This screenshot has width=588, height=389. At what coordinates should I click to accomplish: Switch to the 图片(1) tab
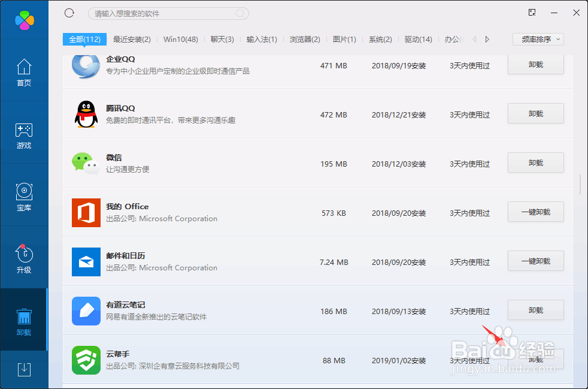tap(344, 39)
